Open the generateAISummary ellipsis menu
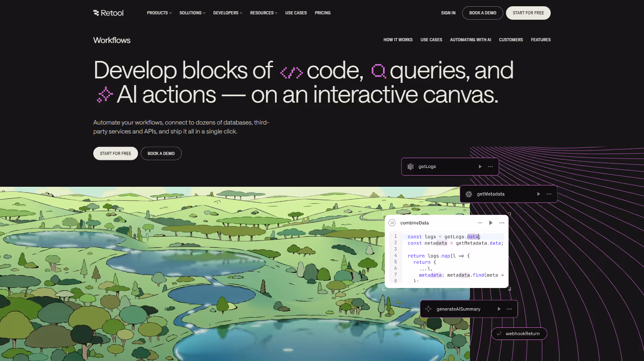 coord(509,309)
